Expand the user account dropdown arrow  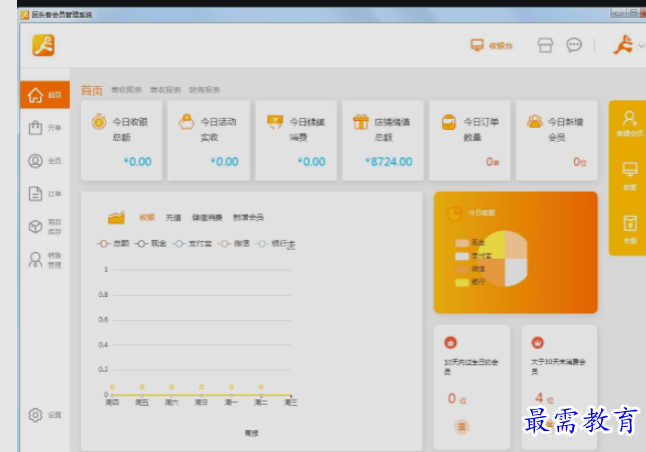tap(641, 46)
